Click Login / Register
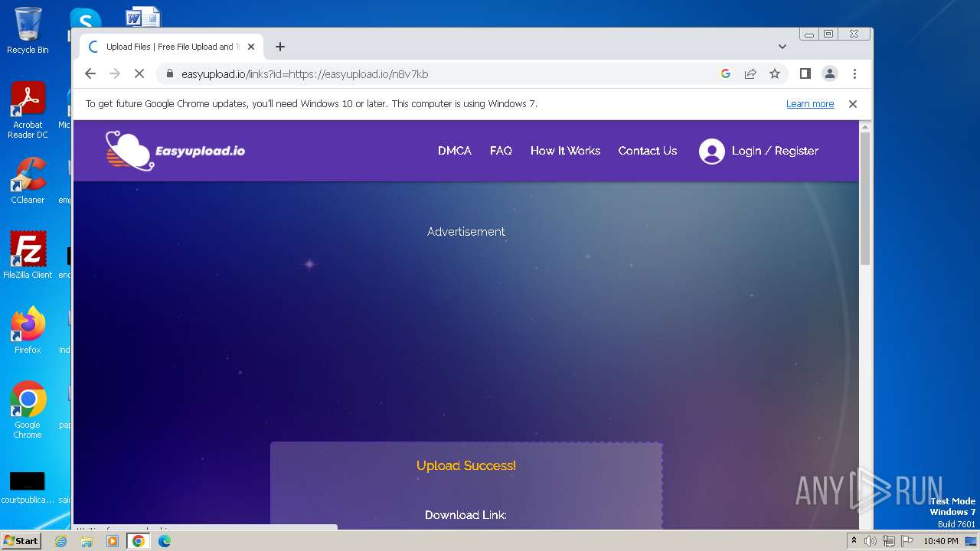 pyautogui.click(x=775, y=151)
